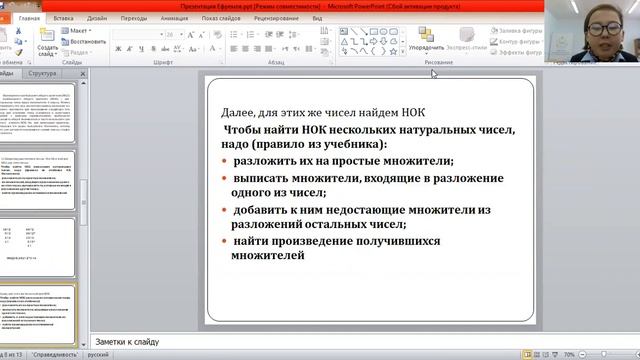Toggle underline Ч formatting
The width and height of the screenshot is (640, 360).
coord(141,49)
